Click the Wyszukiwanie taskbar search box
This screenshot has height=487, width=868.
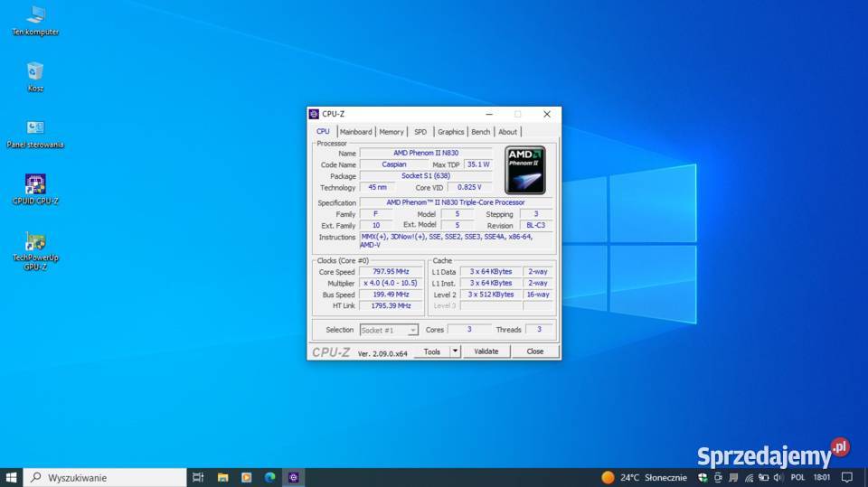point(105,477)
